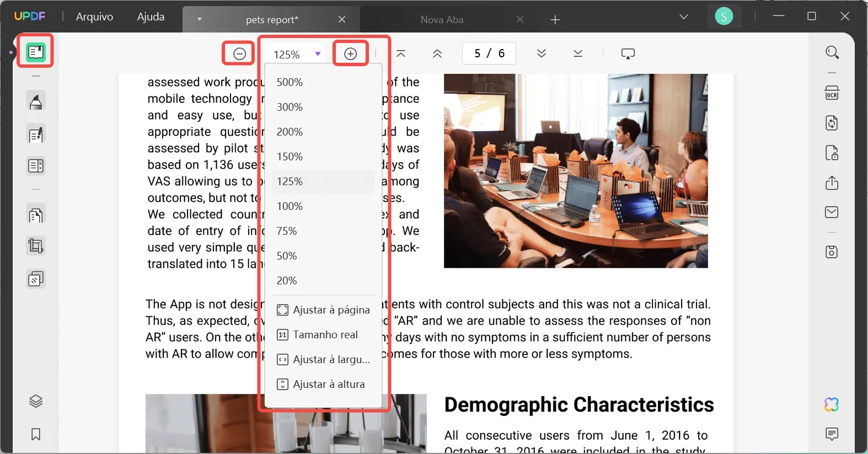Screen dimensions: 868x454
Task: Open the Arquivo menu
Action: pos(94,17)
